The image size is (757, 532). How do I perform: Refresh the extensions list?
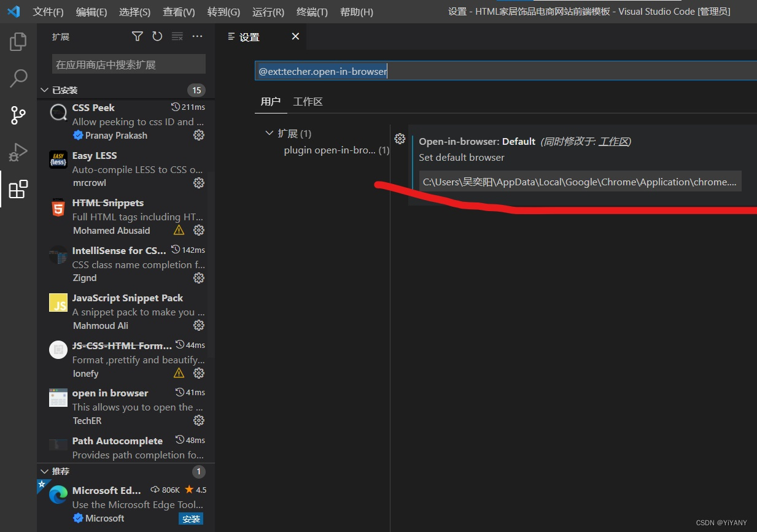(x=157, y=36)
